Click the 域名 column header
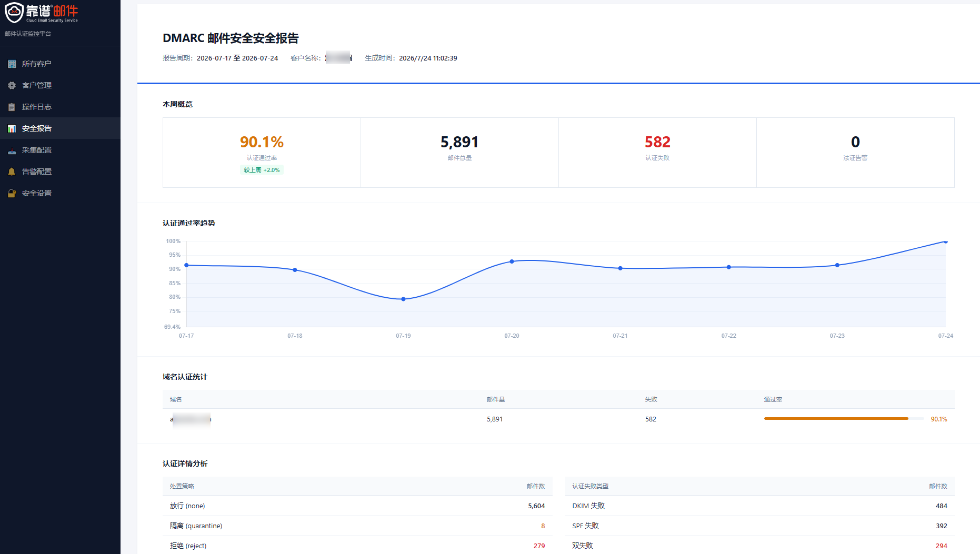The width and height of the screenshot is (980, 554). (x=176, y=399)
